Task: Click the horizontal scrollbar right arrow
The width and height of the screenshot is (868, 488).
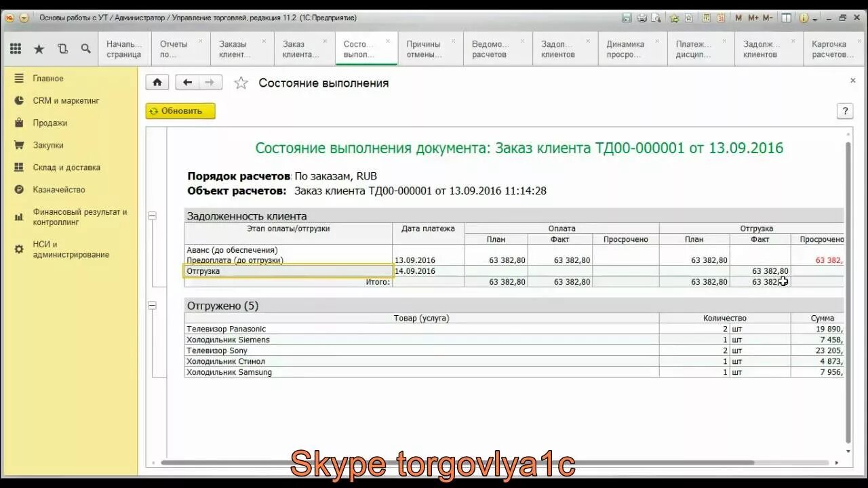Action: pos(837,463)
